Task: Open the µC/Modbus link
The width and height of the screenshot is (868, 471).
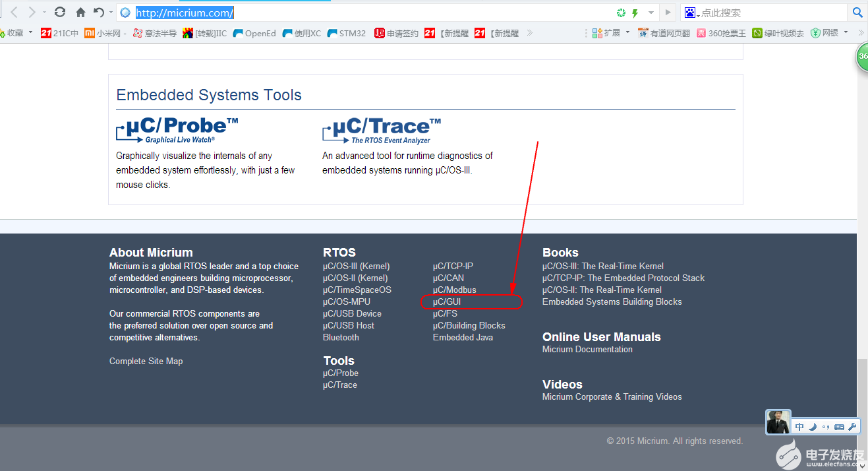Action: [x=454, y=290]
